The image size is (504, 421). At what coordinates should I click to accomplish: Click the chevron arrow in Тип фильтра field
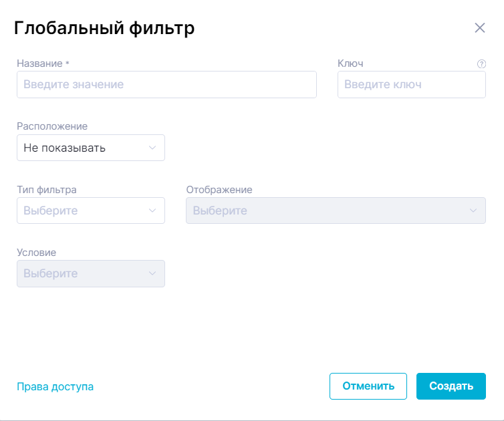coord(152,210)
